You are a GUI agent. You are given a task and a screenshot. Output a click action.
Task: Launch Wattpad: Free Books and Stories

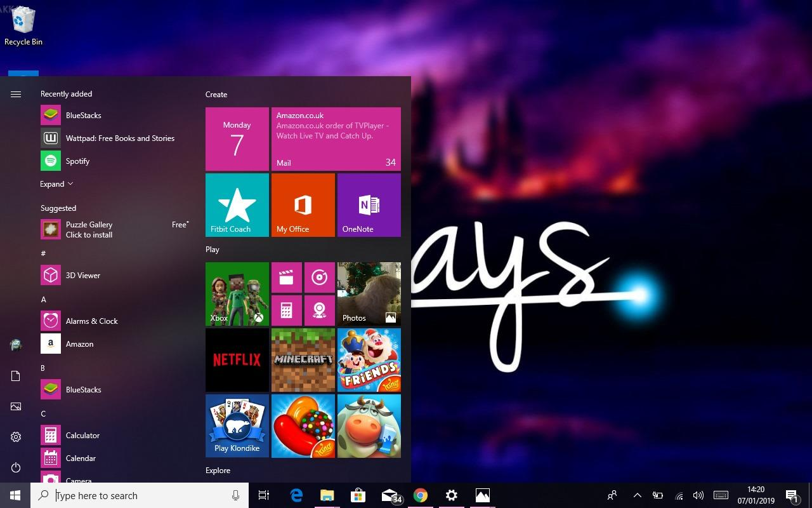[x=114, y=138]
